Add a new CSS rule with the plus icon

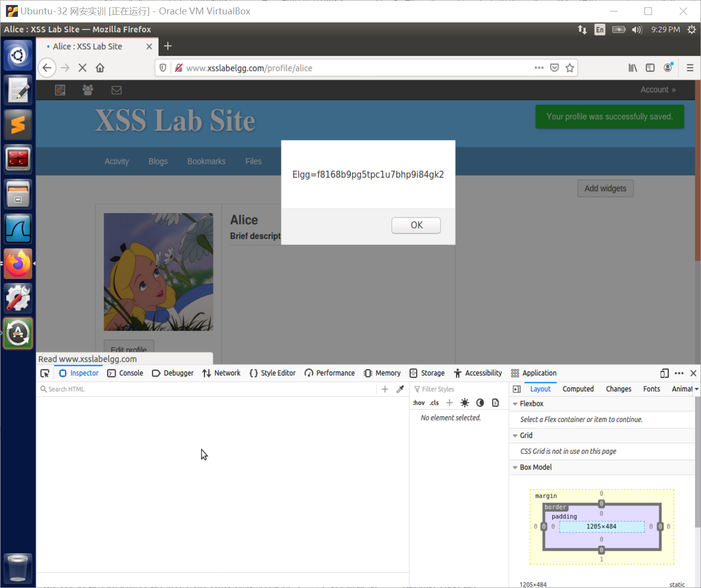[449, 402]
